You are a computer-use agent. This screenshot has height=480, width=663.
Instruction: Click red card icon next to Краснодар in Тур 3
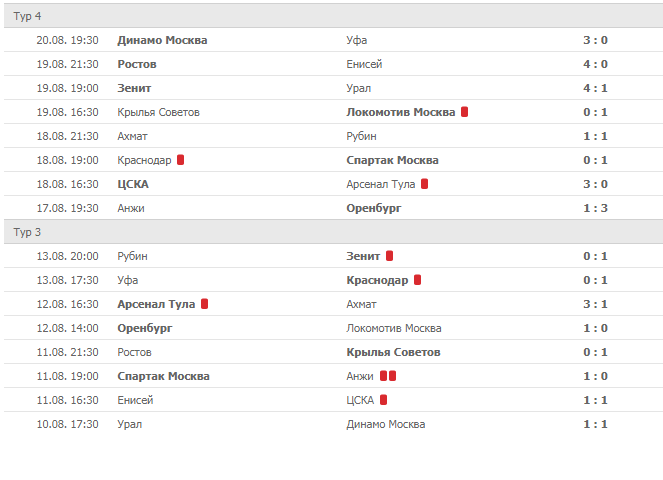coord(417,280)
